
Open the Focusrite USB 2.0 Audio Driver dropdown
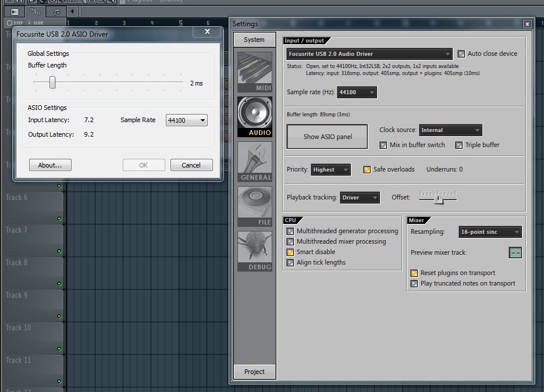click(369, 54)
